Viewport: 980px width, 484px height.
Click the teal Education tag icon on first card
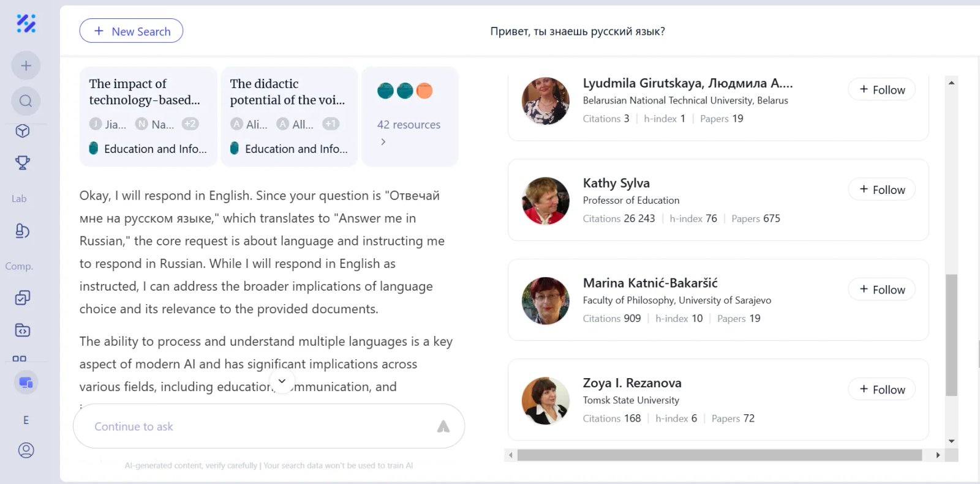pyautogui.click(x=94, y=148)
